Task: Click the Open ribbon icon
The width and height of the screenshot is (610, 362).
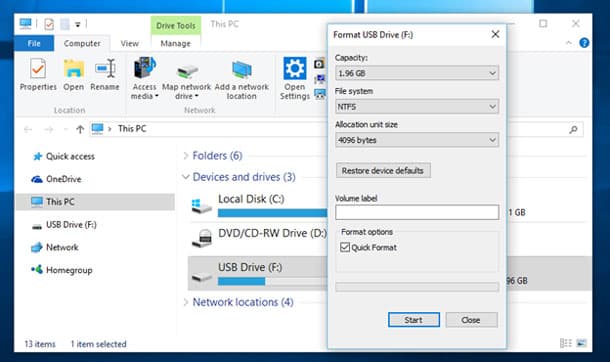Action: pyautogui.click(x=74, y=69)
